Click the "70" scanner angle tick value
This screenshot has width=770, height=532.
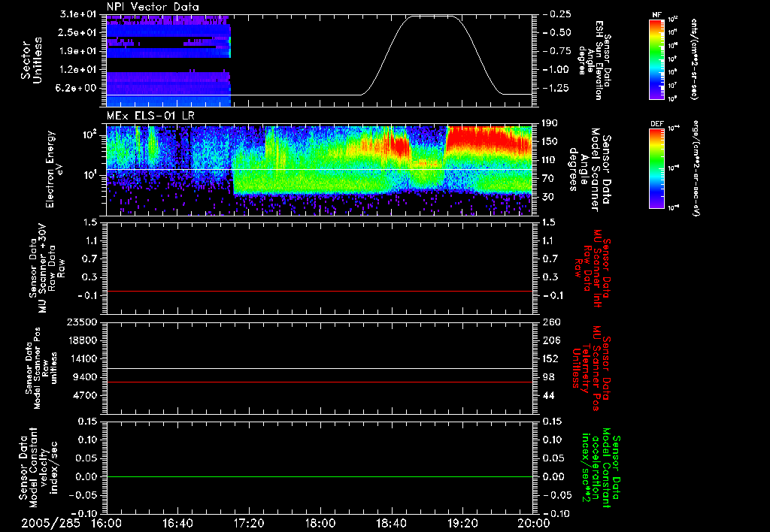pyautogui.click(x=547, y=179)
